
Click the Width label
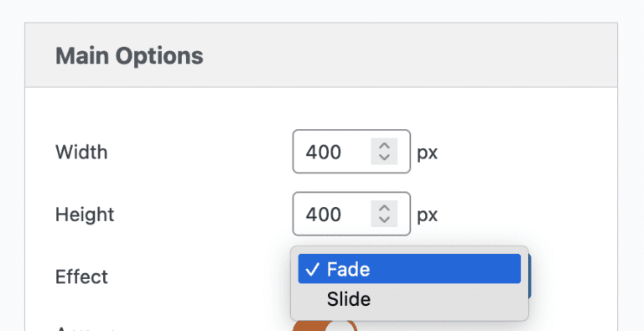[81, 152]
